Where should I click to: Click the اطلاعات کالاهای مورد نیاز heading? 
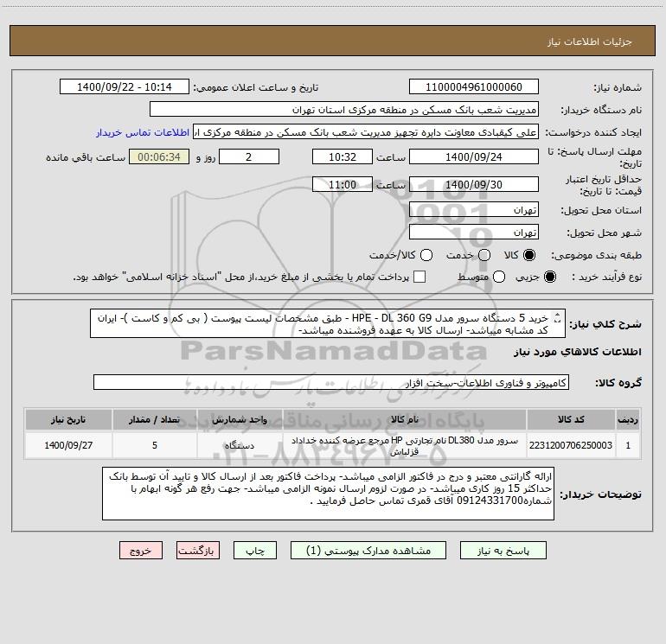578,352
